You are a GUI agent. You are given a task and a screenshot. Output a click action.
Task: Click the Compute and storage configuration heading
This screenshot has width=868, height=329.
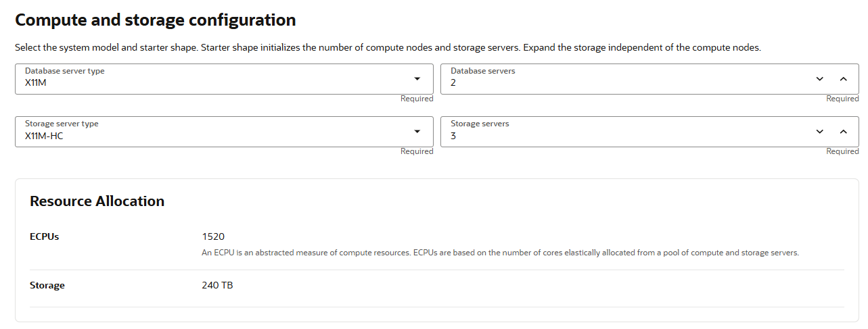(x=155, y=20)
